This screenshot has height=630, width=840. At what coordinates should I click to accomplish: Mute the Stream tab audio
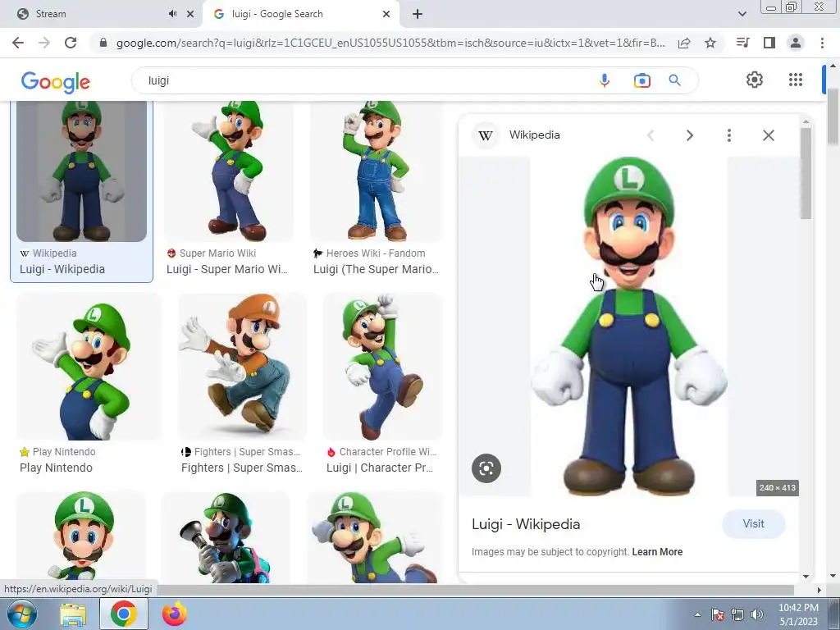[172, 14]
